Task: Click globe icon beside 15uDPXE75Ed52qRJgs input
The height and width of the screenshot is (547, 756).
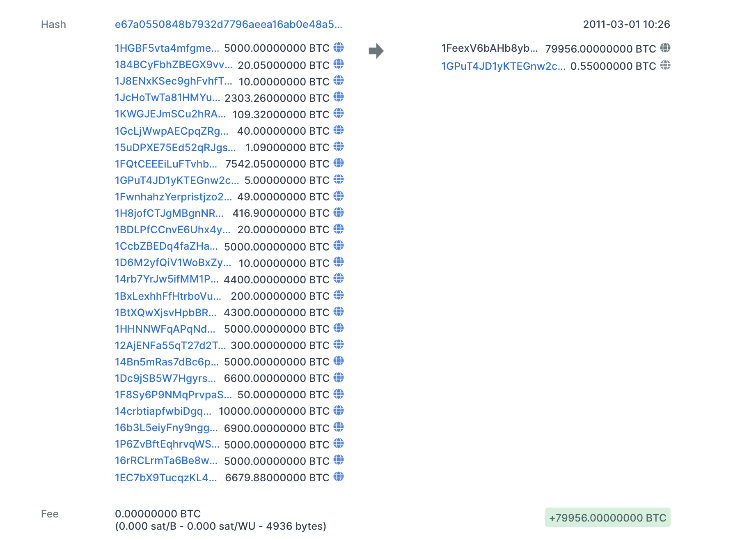Action: tap(339, 147)
